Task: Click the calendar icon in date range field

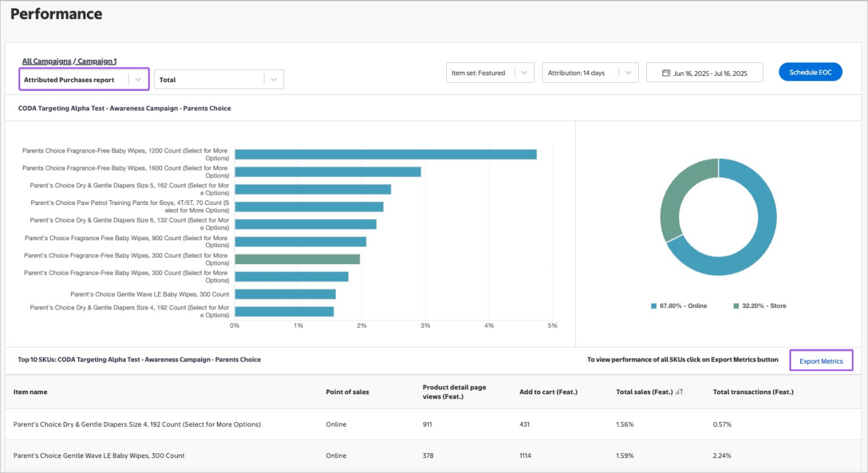Action: click(x=666, y=73)
